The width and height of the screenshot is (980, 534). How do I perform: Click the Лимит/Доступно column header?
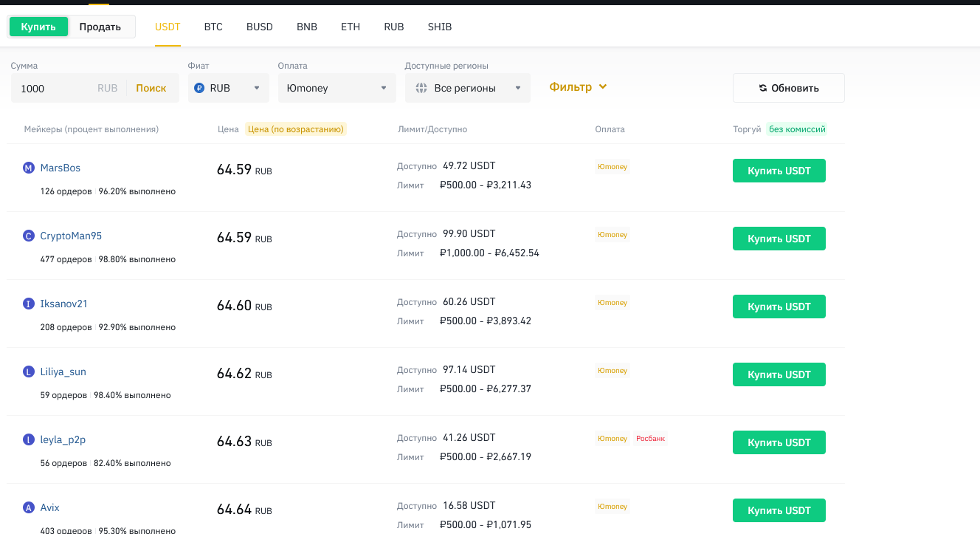432,129
